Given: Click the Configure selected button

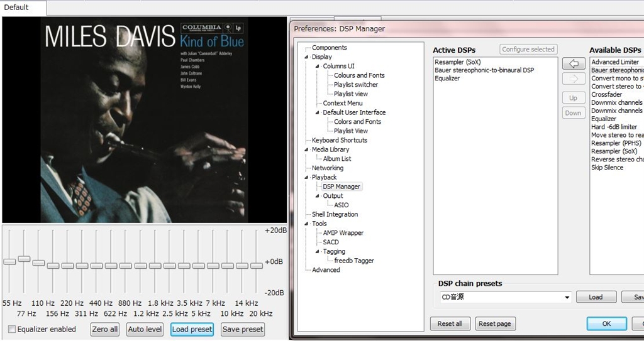Looking at the screenshot, I should [x=528, y=49].
